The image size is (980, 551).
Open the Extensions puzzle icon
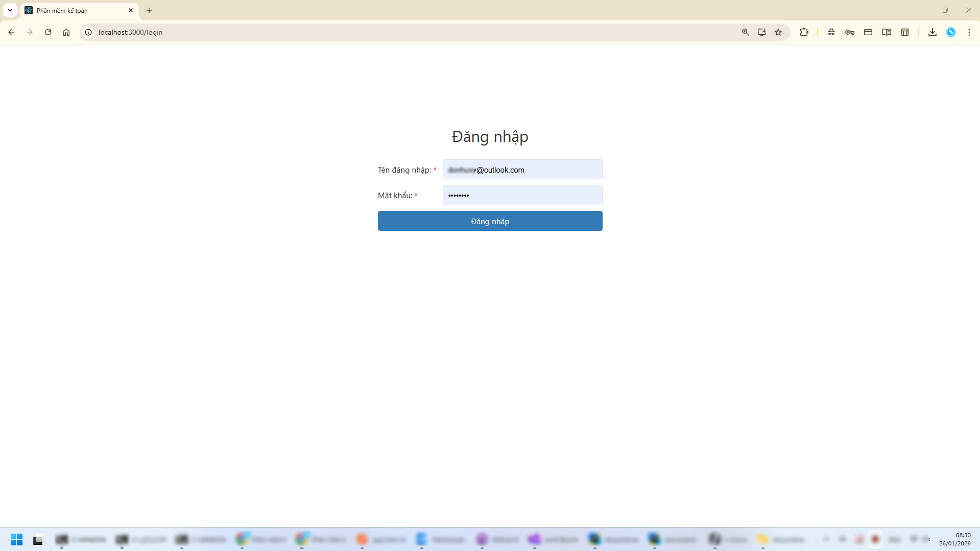(x=804, y=32)
